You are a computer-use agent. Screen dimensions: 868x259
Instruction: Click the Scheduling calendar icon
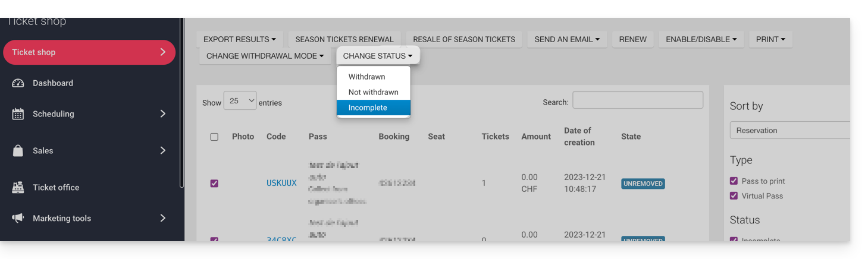pyautogui.click(x=18, y=114)
